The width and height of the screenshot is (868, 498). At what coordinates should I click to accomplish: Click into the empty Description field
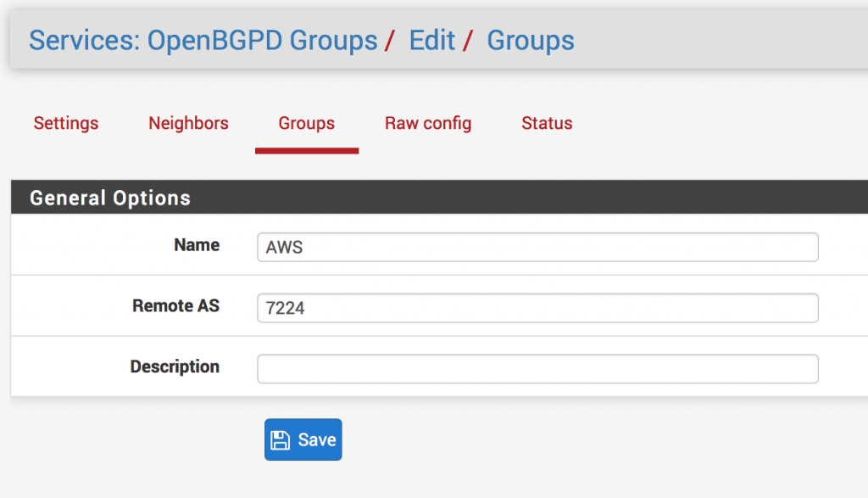[x=537, y=369]
